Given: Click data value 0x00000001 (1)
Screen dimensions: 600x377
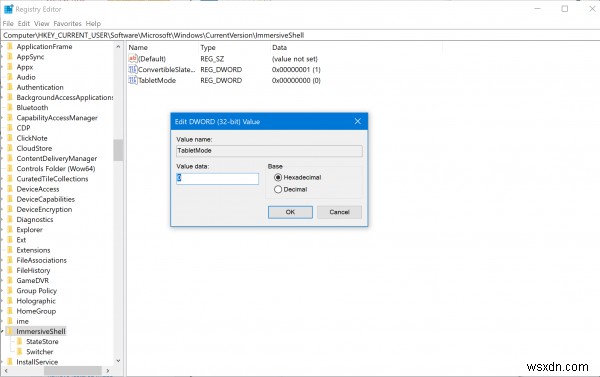Looking at the screenshot, I should [x=296, y=70].
